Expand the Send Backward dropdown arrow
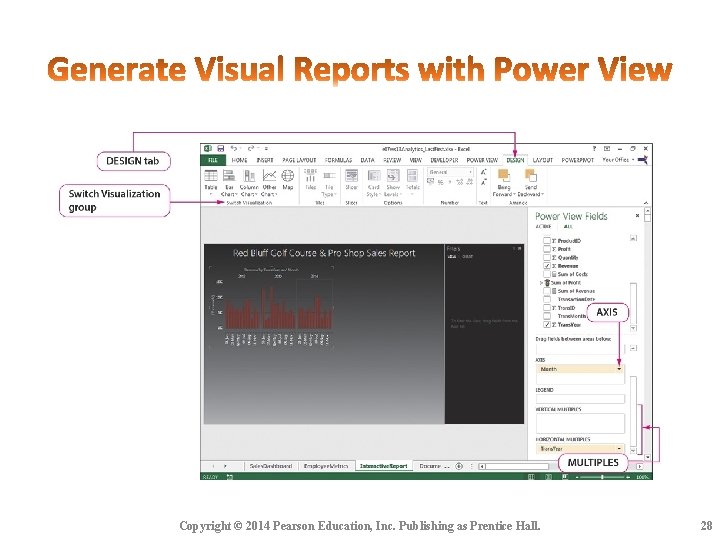 click(543, 194)
